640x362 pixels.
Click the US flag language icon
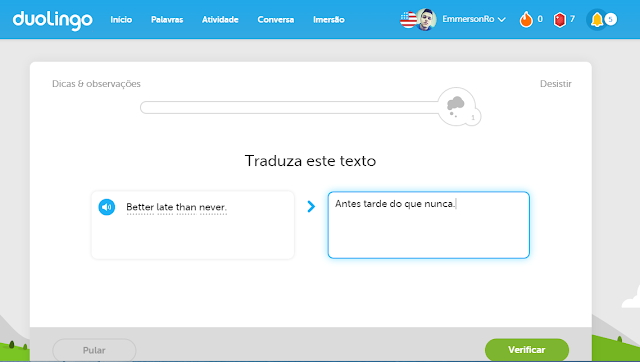pos(408,20)
